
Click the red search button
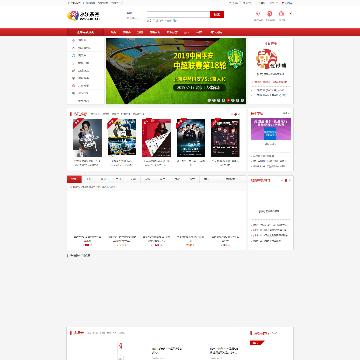pyautogui.click(x=217, y=14)
